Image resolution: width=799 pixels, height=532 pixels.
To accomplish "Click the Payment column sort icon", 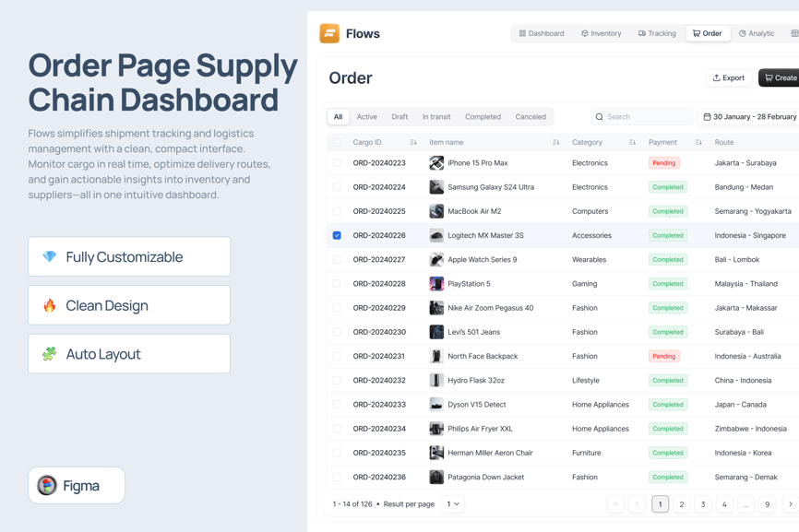I will [x=698, y=143].
